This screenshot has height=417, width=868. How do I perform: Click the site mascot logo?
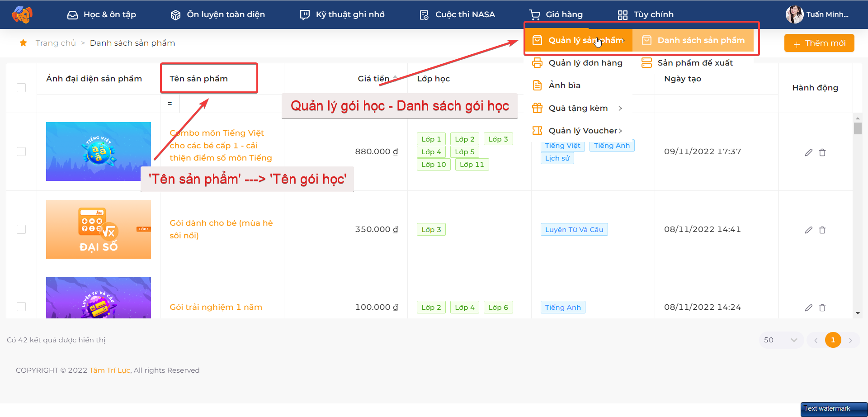[x=22, y=14]
